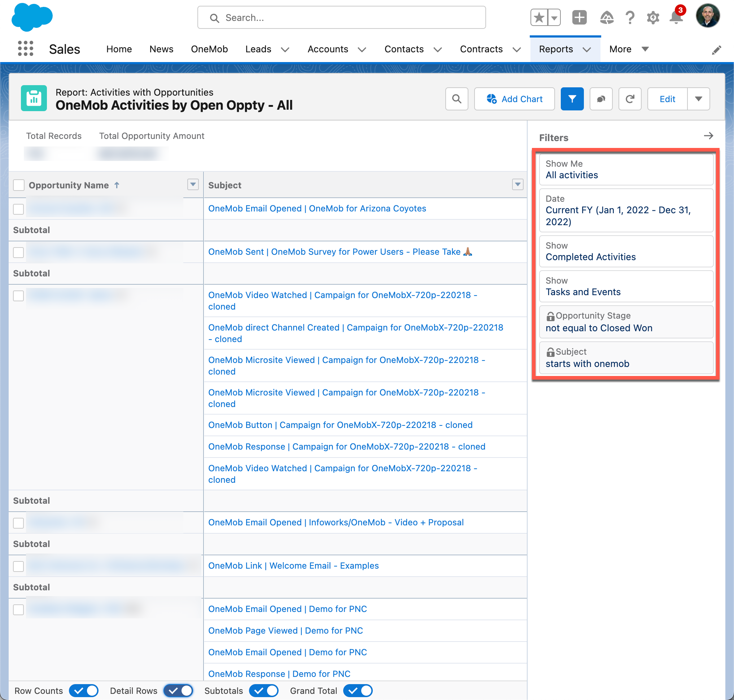Click the lock icon on Opportunity Stage filter
734x700 pixels.
(550, 316)
